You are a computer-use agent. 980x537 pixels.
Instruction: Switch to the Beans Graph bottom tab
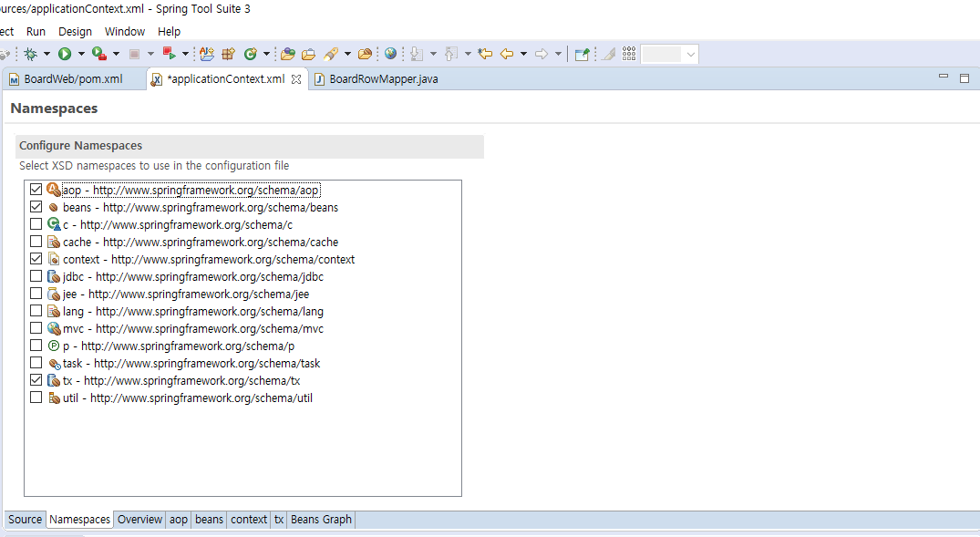click(x=321, y=520)
